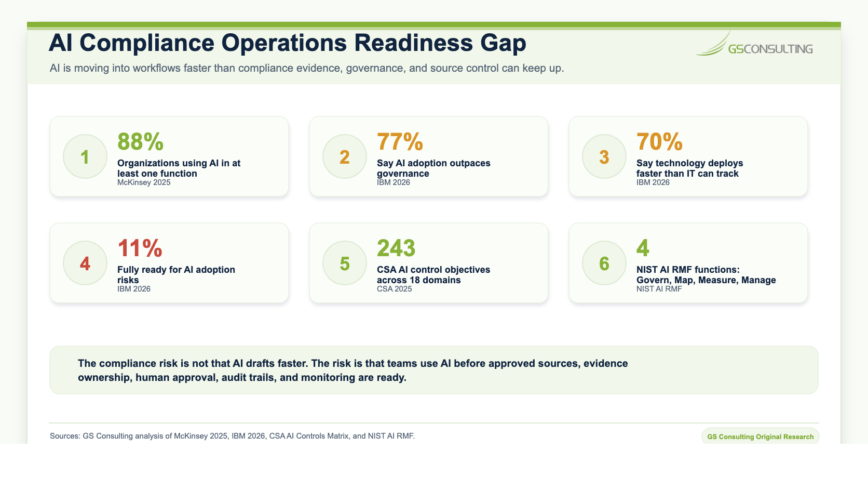Click the 77% statistic value

click(400, 141)
